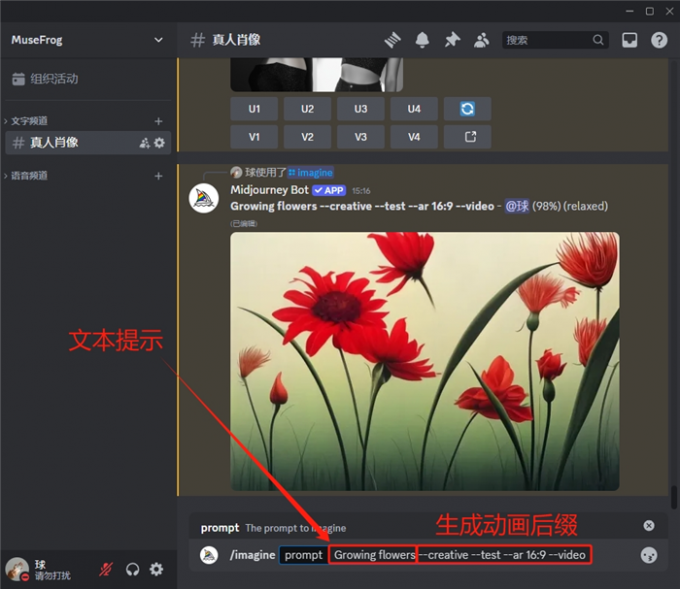Toggle deafen headphones icon
Image resolution: width=680 pixels, height=589 pixels.
point(132,569)
